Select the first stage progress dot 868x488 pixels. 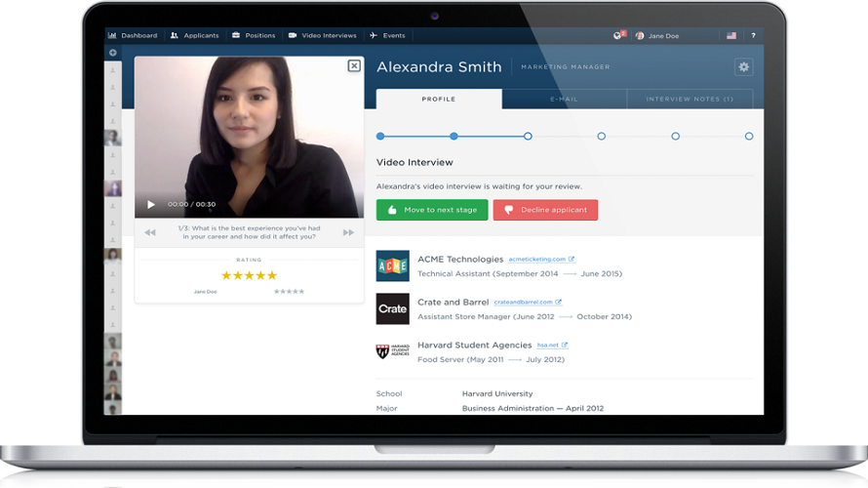pyautogui.click(x=380, y=137)
